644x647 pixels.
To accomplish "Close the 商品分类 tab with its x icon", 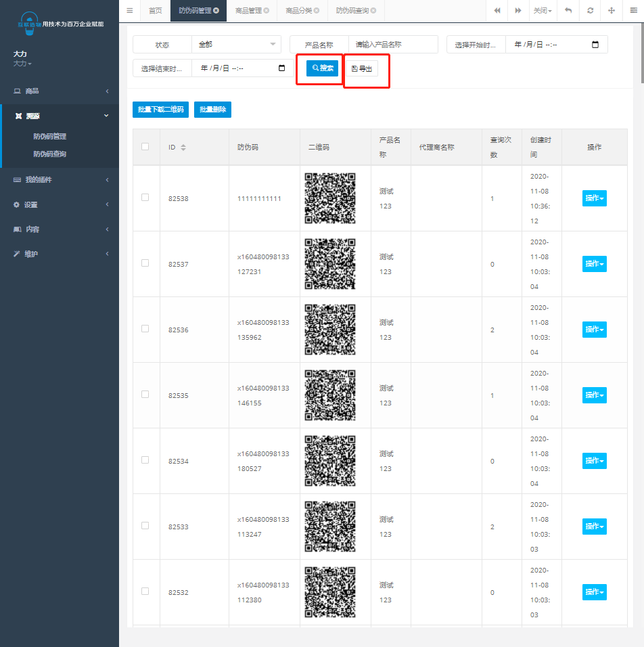I will 317,11.
